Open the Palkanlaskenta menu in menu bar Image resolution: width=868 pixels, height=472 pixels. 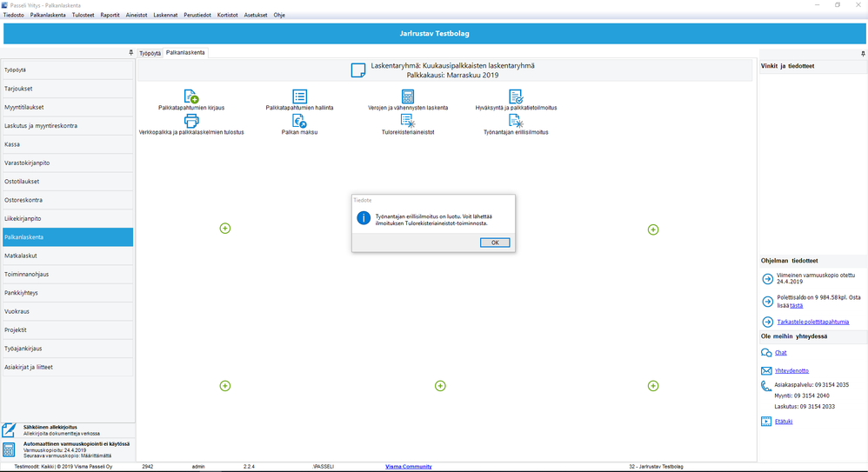pyautogui.click(x=48, y=15)
